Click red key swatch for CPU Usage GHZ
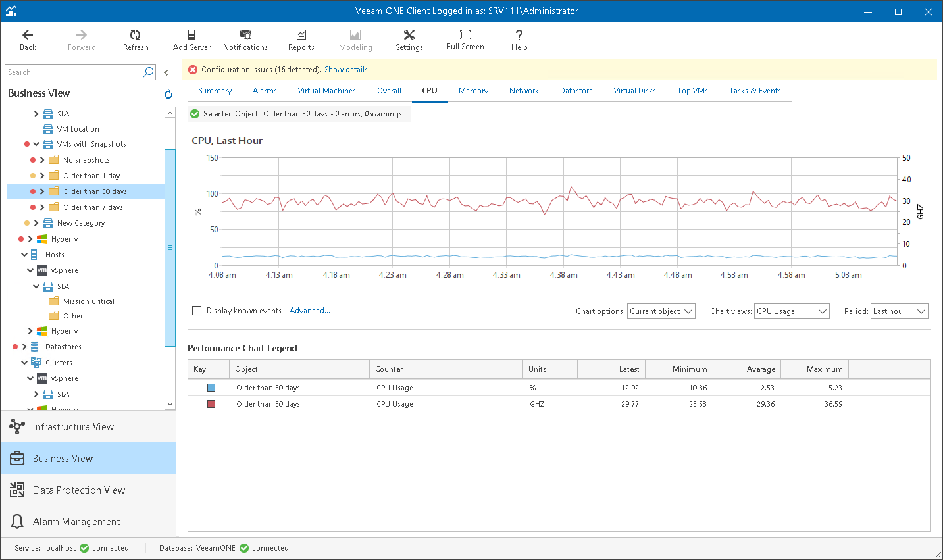The image size is (943, 560). pyautogui.click(x=211, y=404)
